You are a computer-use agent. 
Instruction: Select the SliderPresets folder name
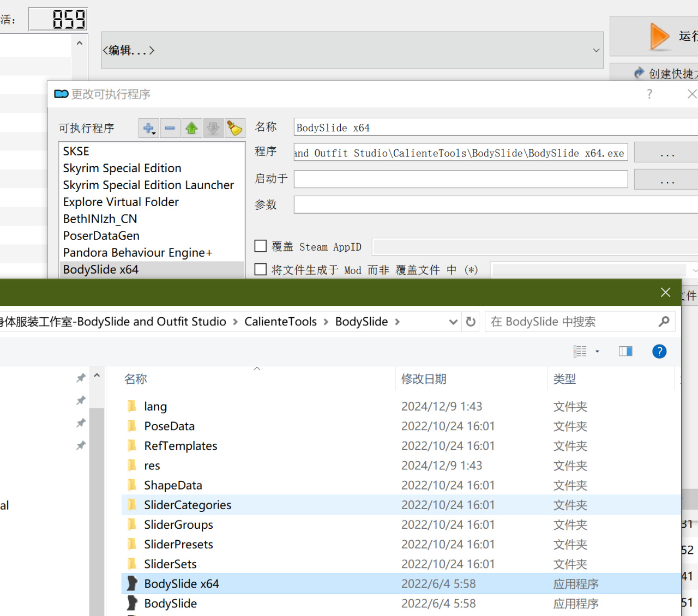[x=178, y=544]
